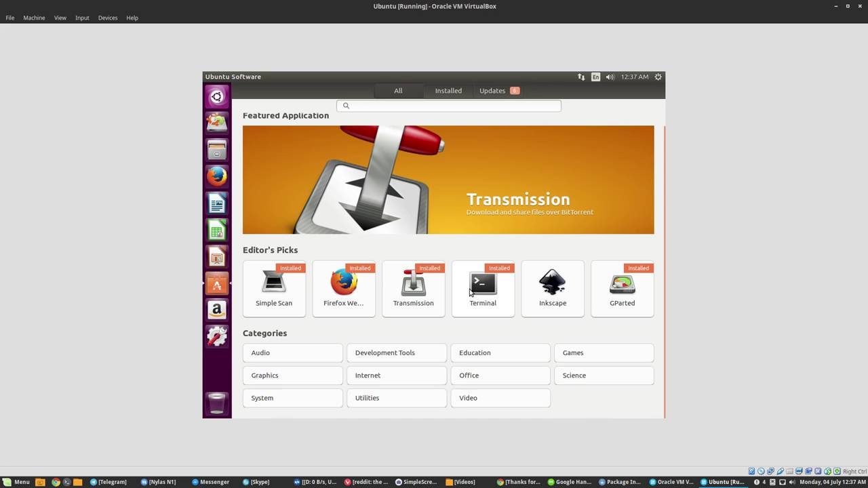Open the GParted editor's pick tile
868x488 pixels.
click(x=623, y=289)
